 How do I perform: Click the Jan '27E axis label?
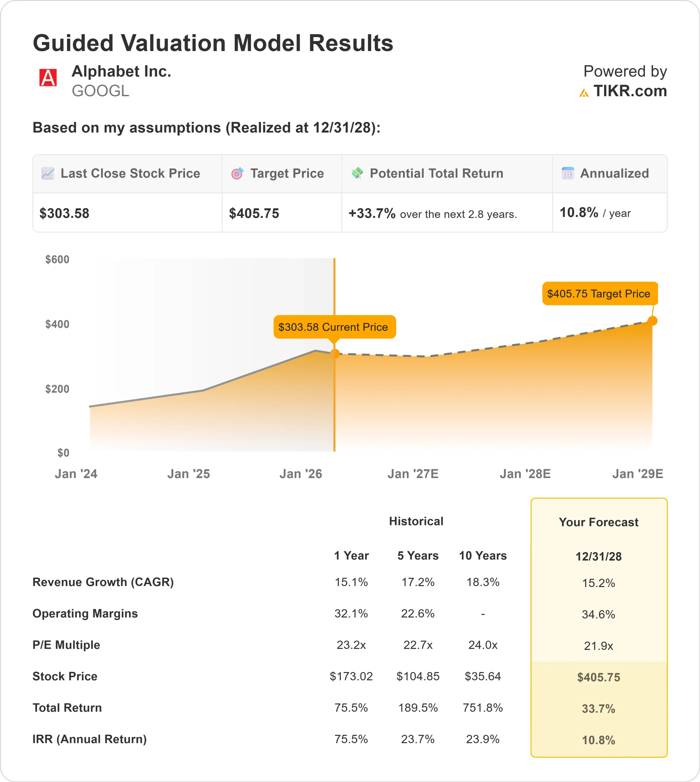[x=413, y=474]
